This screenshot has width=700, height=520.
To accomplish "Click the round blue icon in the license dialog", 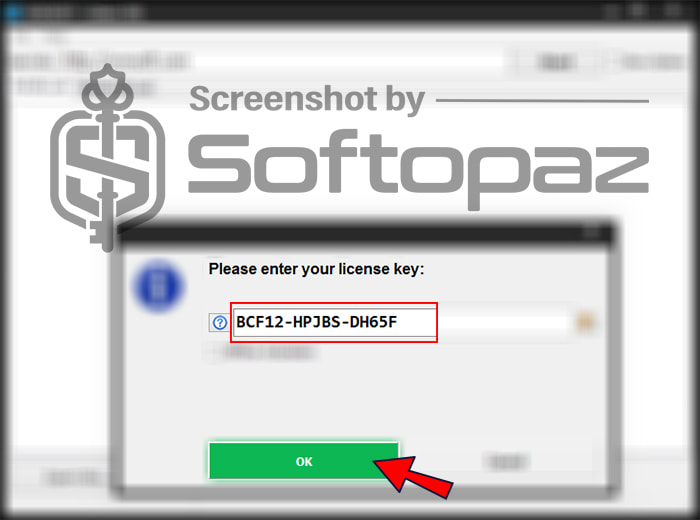I will click(x=158, y=286).
